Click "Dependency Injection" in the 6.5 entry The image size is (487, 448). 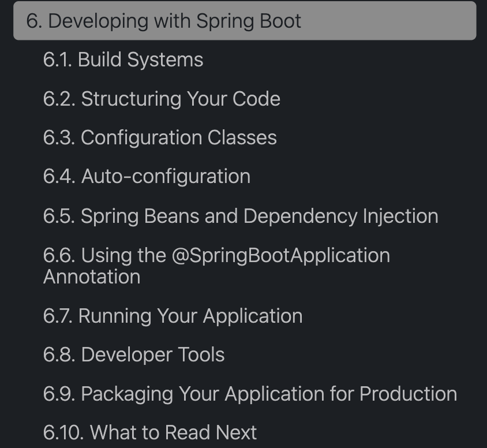click(340, 216)
